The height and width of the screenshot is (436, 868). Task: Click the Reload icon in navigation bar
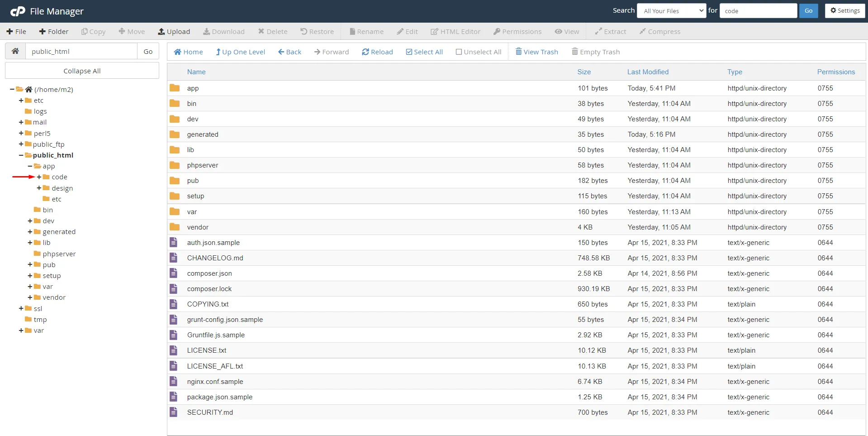coord(365,52)
